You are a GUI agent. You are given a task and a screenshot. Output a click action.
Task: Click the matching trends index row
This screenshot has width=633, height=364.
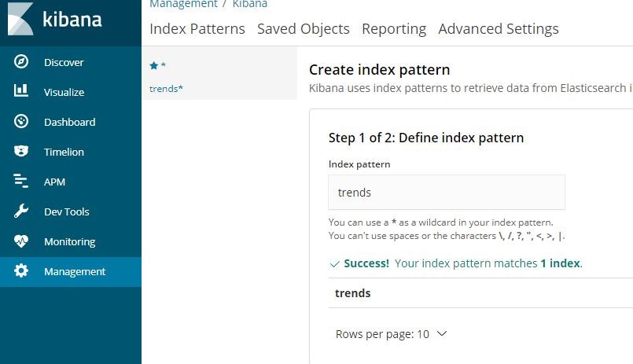tap(480, 293)
